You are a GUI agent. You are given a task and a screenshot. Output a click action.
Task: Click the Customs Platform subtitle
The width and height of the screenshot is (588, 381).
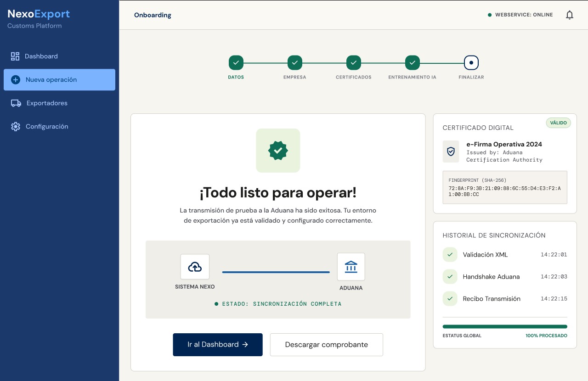(x=34, y=26)
